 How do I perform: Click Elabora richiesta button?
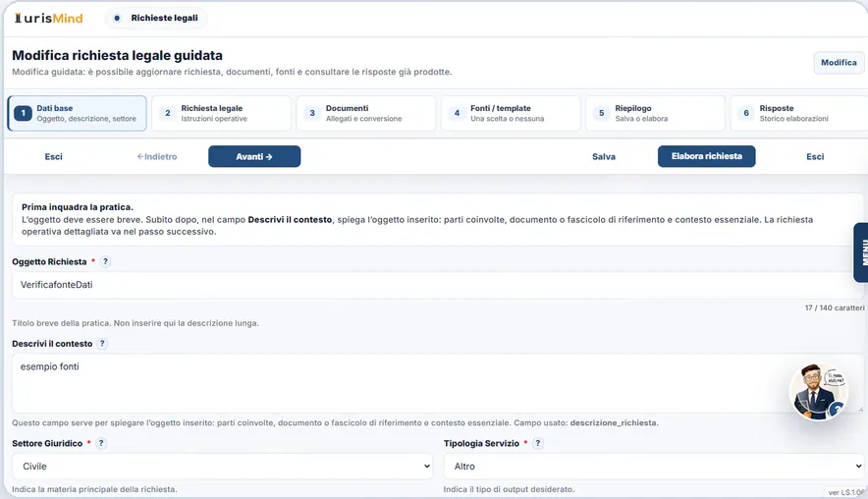[706, 156]
